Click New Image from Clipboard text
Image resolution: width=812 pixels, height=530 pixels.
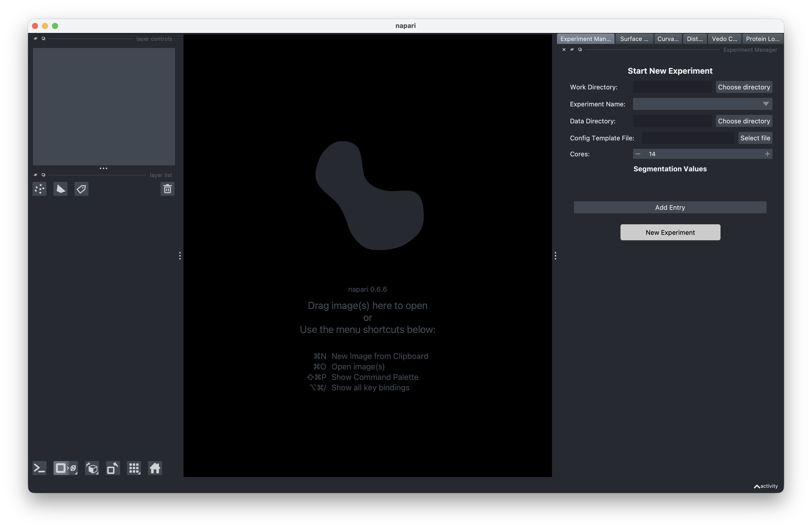pyautogui.click(x=380, y=356)
